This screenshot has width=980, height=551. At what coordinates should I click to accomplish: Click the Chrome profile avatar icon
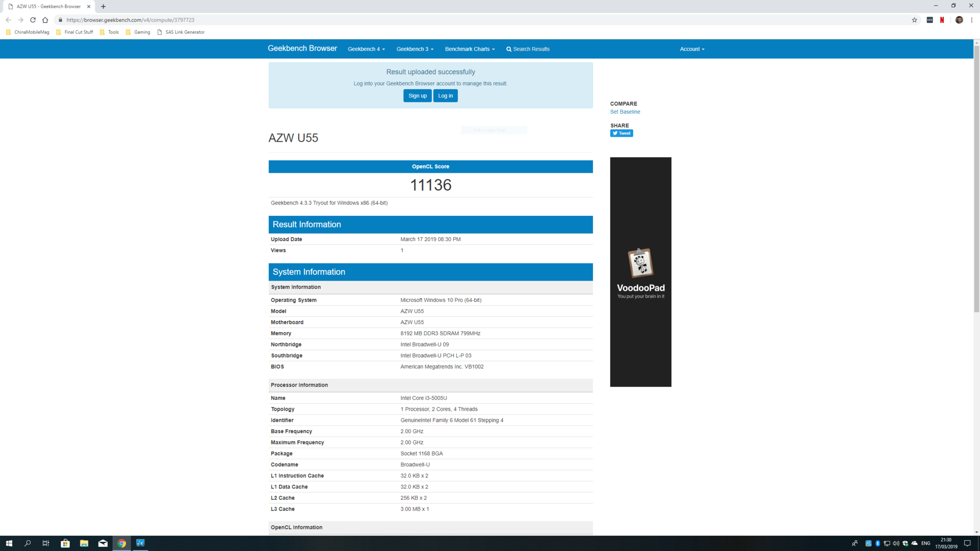coord(959,20)
